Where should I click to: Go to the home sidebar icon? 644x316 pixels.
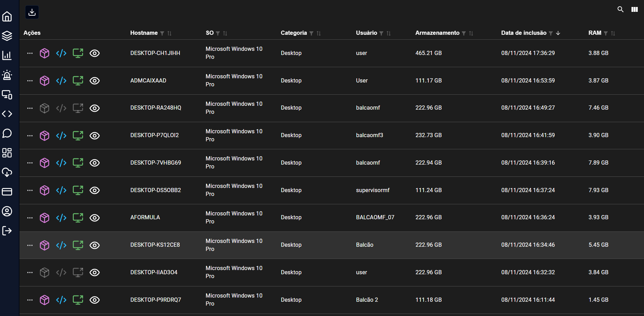(7, 16)
